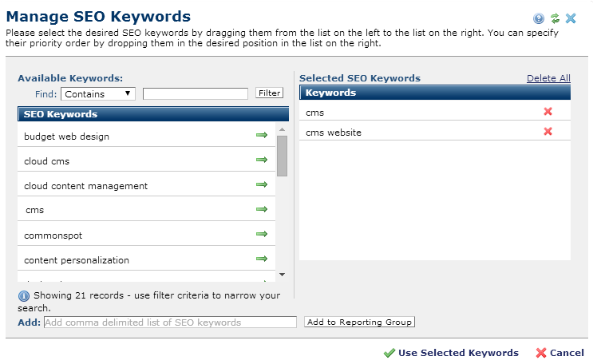The width and height of the screenshot is (593, 364).
Task: Open the Find 'Contains' dropdown
Action: pyautogui.click(x=98, y=94)
